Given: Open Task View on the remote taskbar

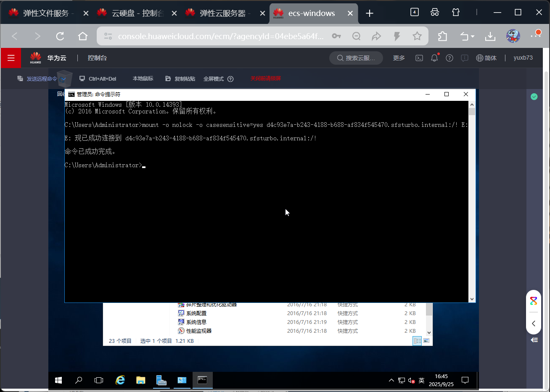Looking at the screenshot, I should pos(99,380).
